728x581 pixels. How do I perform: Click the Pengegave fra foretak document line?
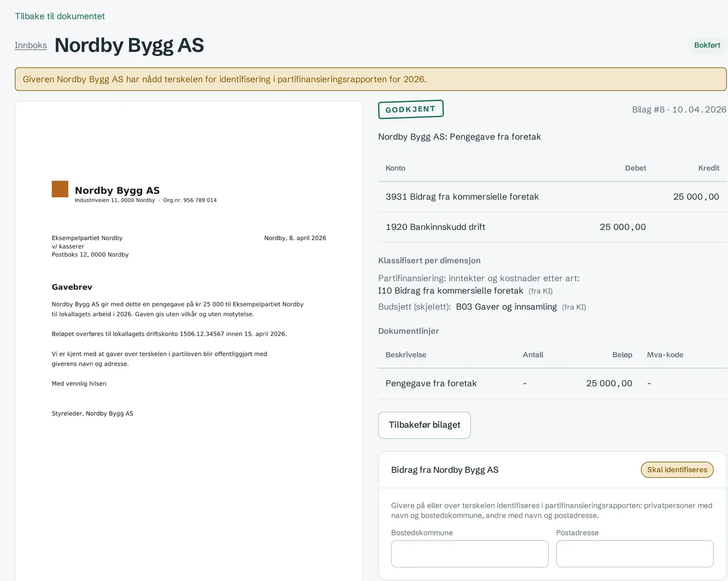pyautogui.click(x=552, y=384)
